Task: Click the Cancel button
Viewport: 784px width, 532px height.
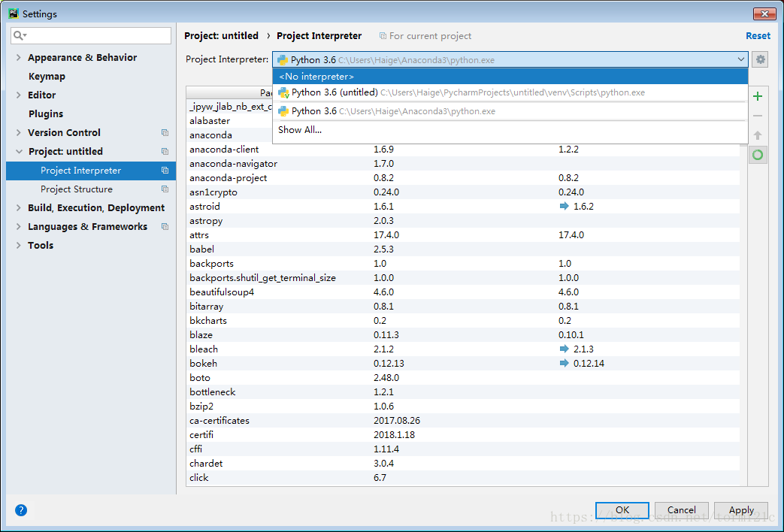Action: (x=682, y=510)
